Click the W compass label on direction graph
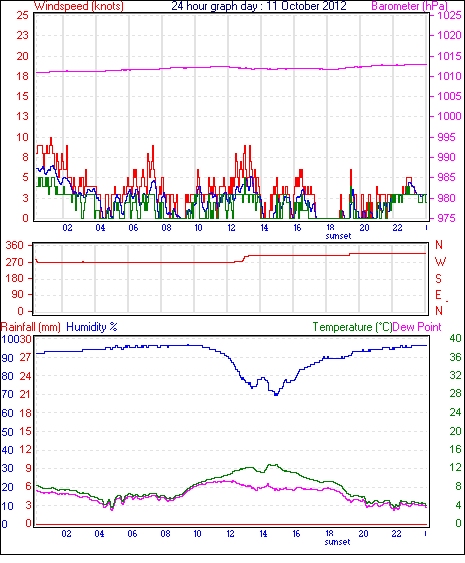This screenshot has width=465, height=563. 440,262
